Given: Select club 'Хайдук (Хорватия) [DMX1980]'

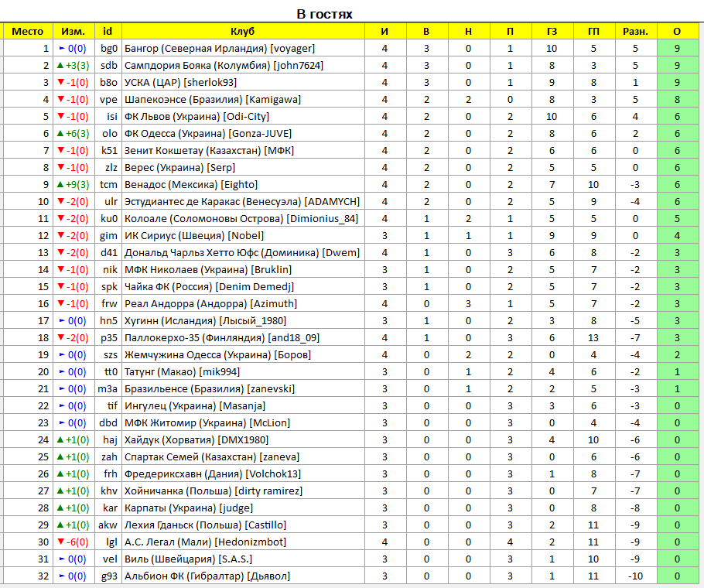Looking at the screenshot, I should pyautogui.click(x=197, y=440).
